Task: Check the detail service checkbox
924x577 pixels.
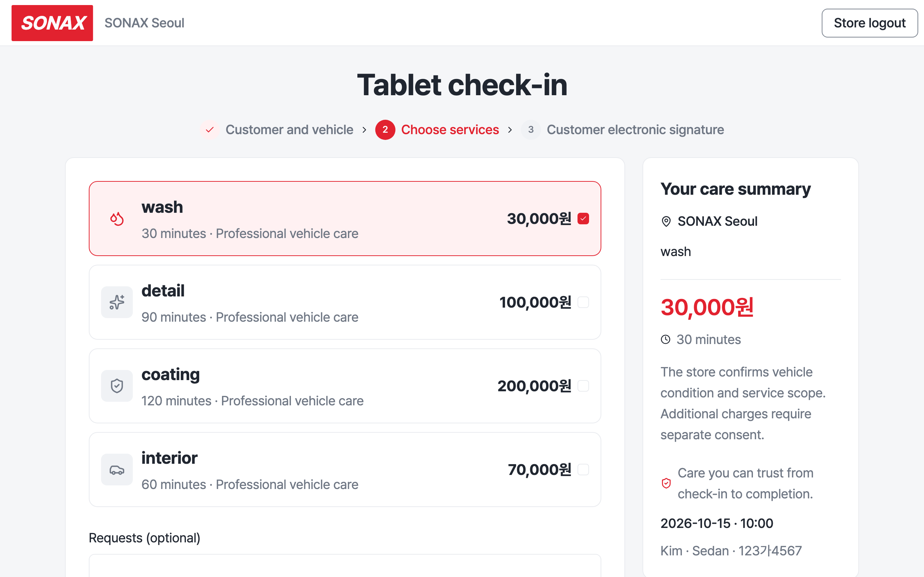Action: [583, 302]
